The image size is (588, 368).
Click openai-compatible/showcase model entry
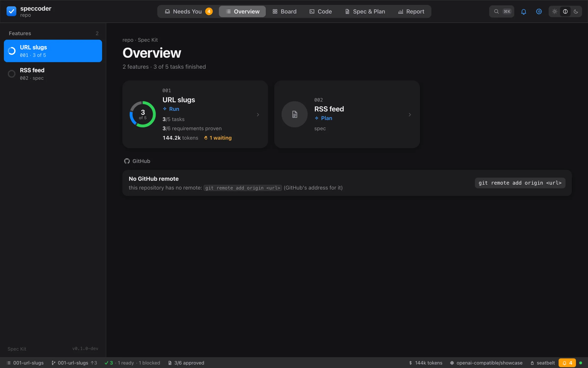coord(486,363)
